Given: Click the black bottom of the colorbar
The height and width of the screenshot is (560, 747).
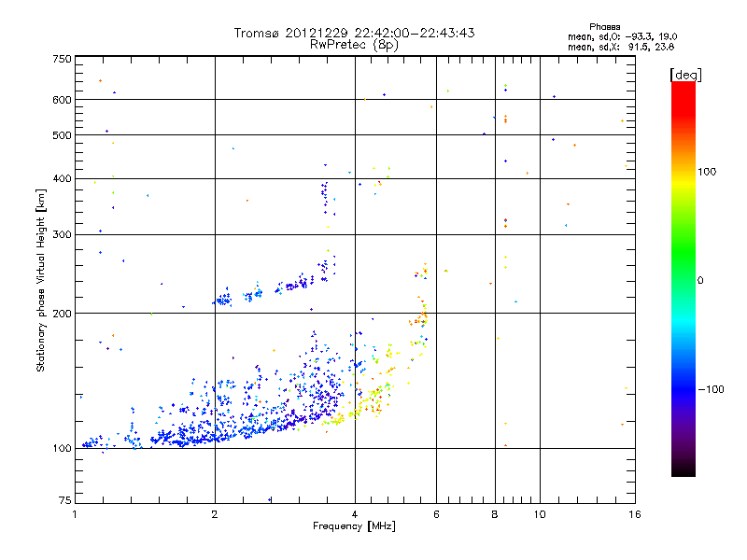Looking at the screenshot, I should coord(684,469).
